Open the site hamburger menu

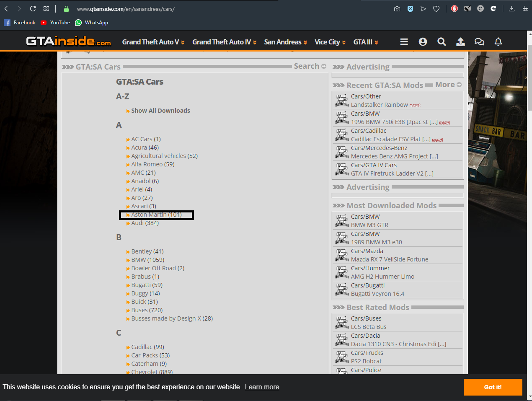404,41
